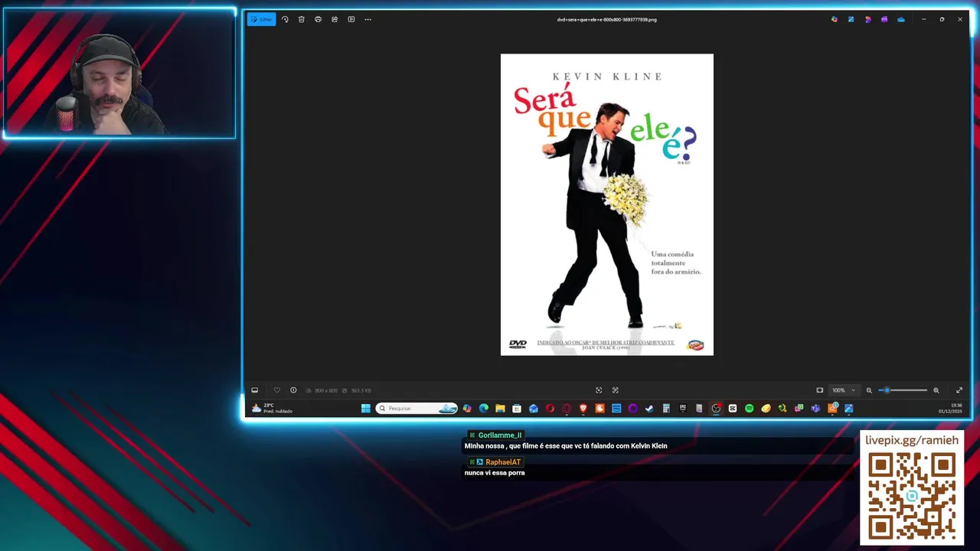
Task: Click the Será que ele é movie poster
Action: (607, 204)
